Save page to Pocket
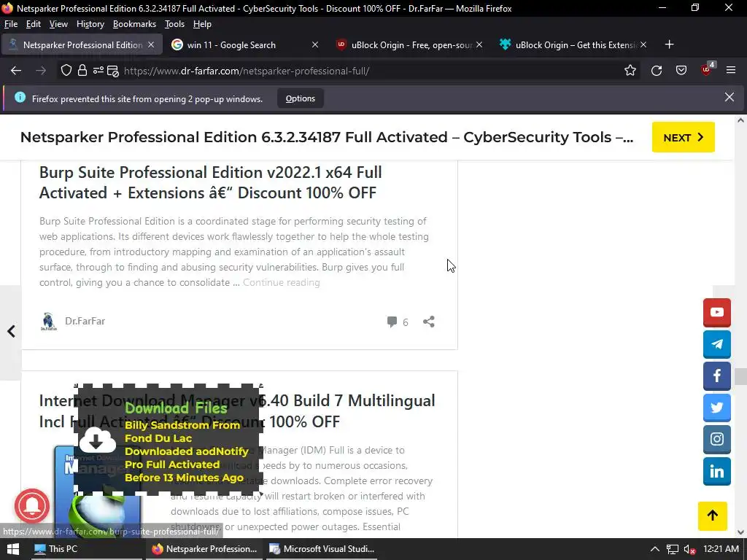 pyautogui.click(x=681, y=71)
